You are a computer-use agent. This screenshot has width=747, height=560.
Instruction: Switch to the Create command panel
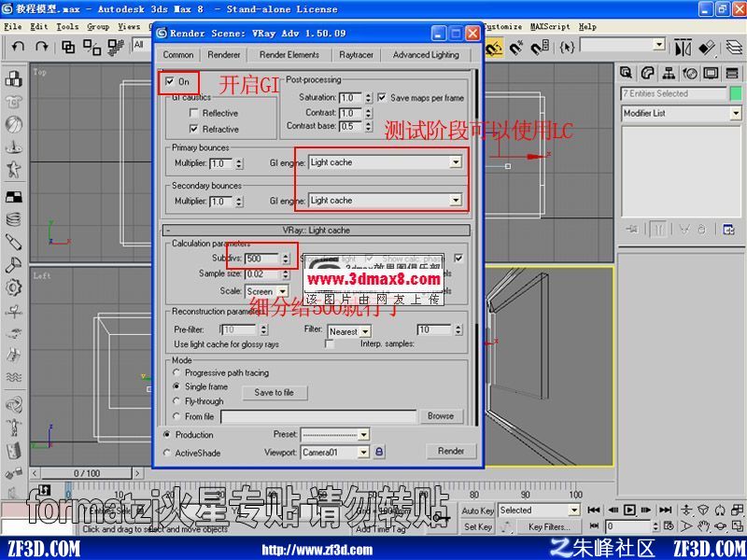pos(626,73)
